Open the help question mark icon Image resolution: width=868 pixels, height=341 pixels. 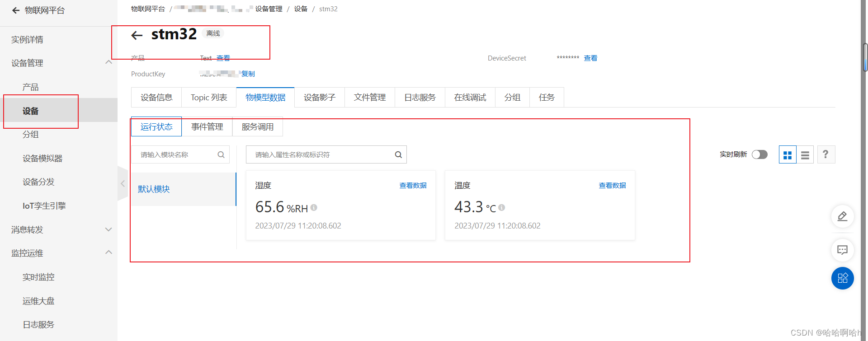click(826, 154)
